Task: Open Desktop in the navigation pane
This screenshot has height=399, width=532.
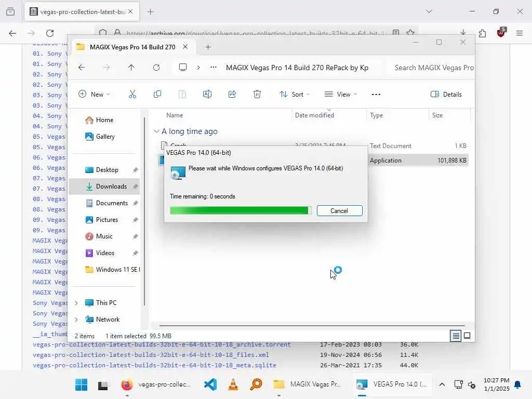Action: (x=107, y=170)
